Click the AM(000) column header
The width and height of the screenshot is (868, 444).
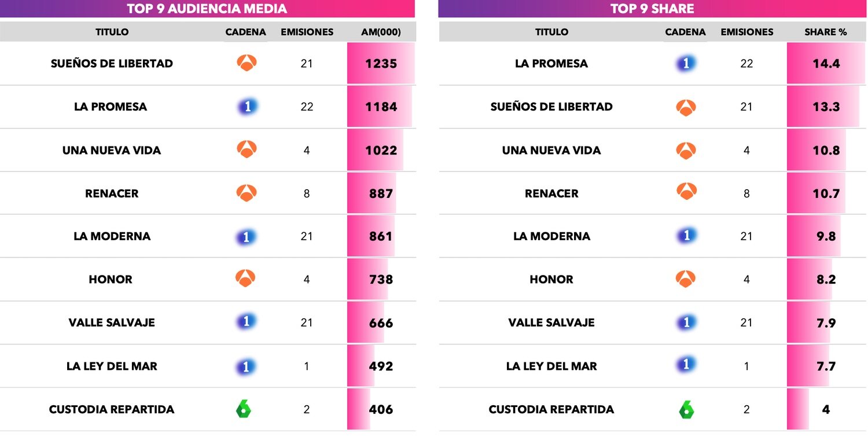(x=381, y=32)
